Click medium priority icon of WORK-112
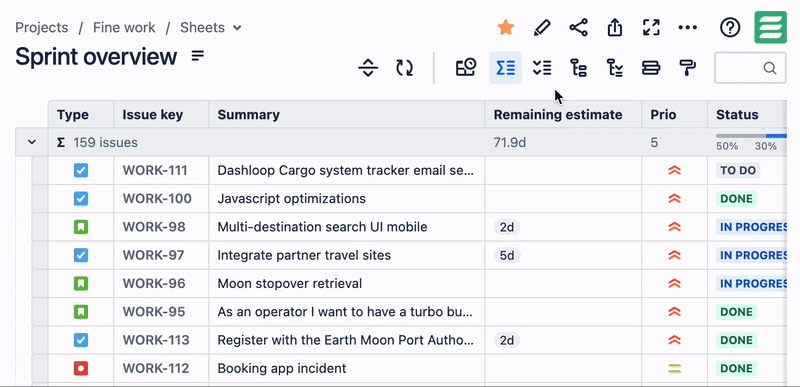 (674, 368)
